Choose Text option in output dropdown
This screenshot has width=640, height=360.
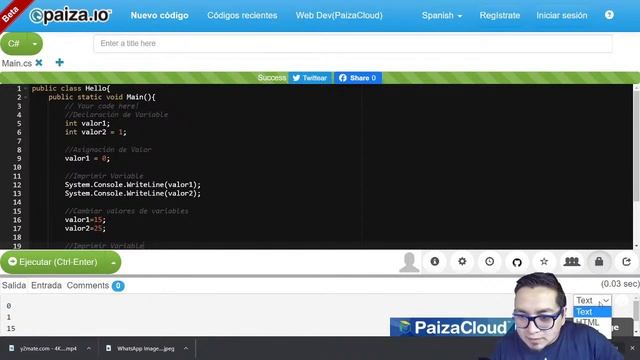click(592, 312)
